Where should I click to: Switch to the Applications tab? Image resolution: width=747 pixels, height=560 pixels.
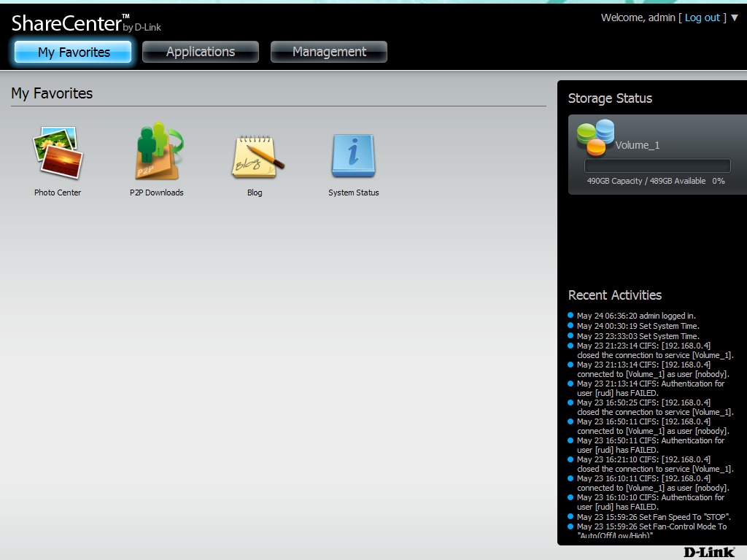[x=201, y=52]
